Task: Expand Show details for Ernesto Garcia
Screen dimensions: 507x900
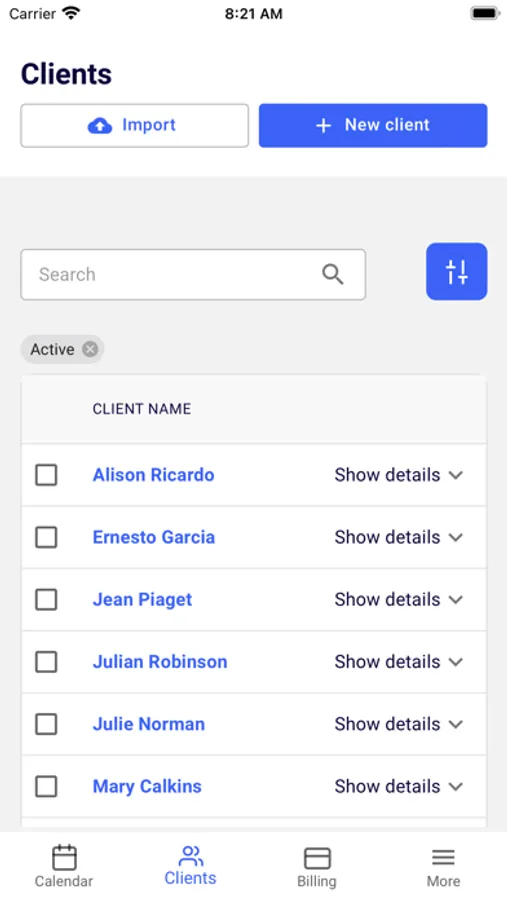Action: [398, 537]
